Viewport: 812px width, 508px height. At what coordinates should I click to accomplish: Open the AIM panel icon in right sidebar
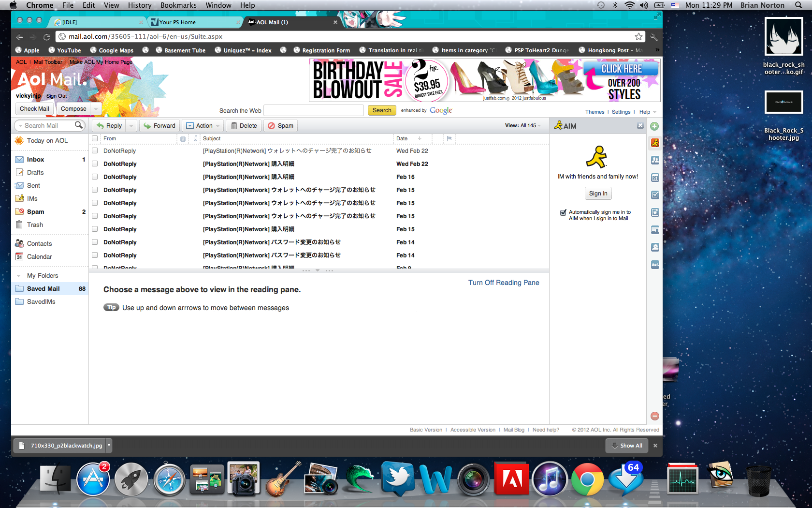tap(655, 143)
